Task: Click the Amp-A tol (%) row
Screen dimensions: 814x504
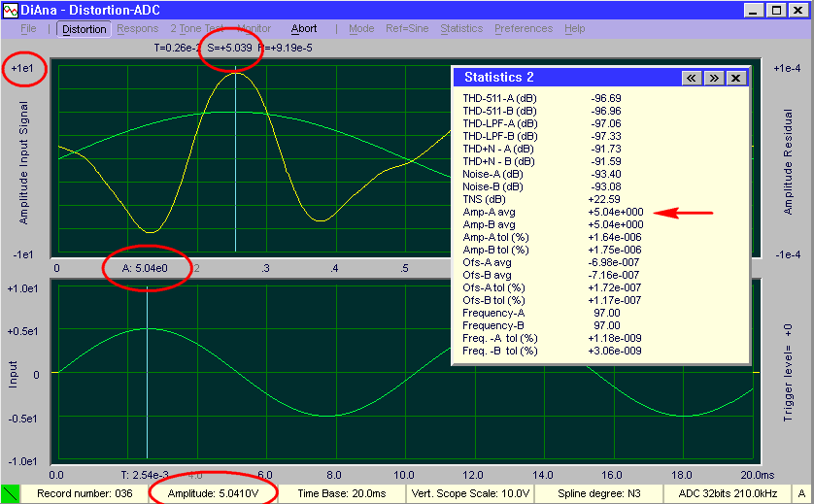Action: coord(553,237)
